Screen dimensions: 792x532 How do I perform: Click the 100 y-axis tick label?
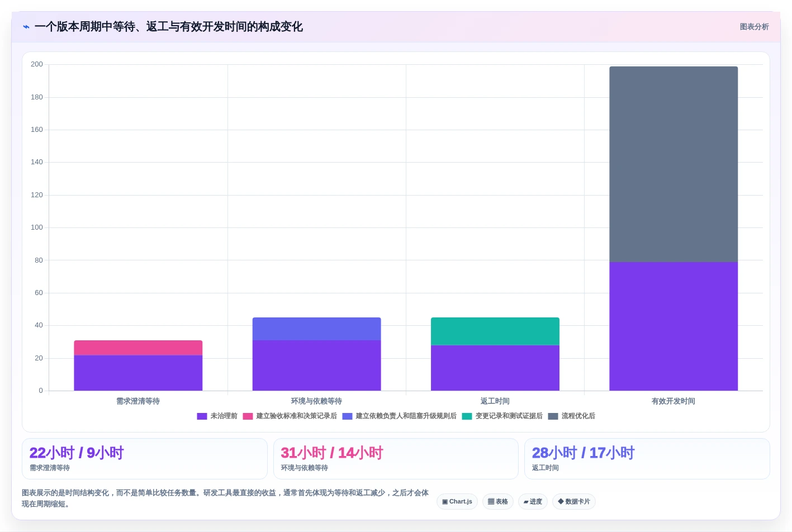click(x=37, y=227)
